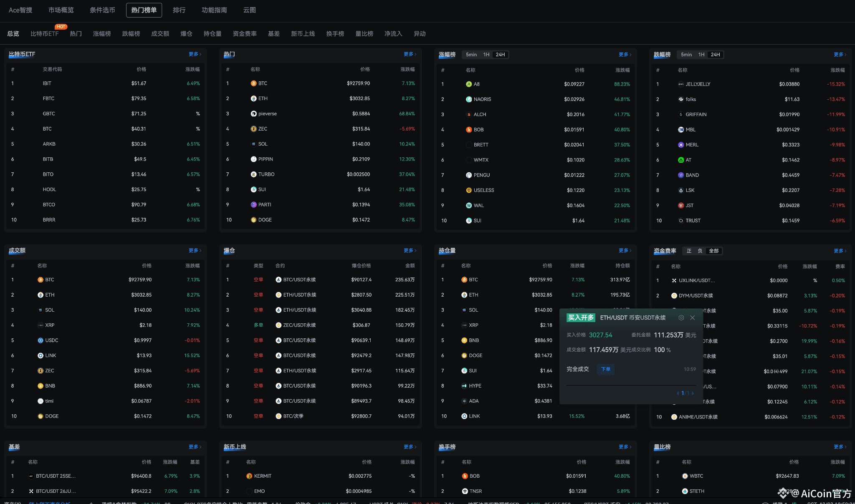Switch 跌幅榜 timeframe to 1H
Image resolution: width=855 pixels, height=504 pixels.
[x=701, y=55]
